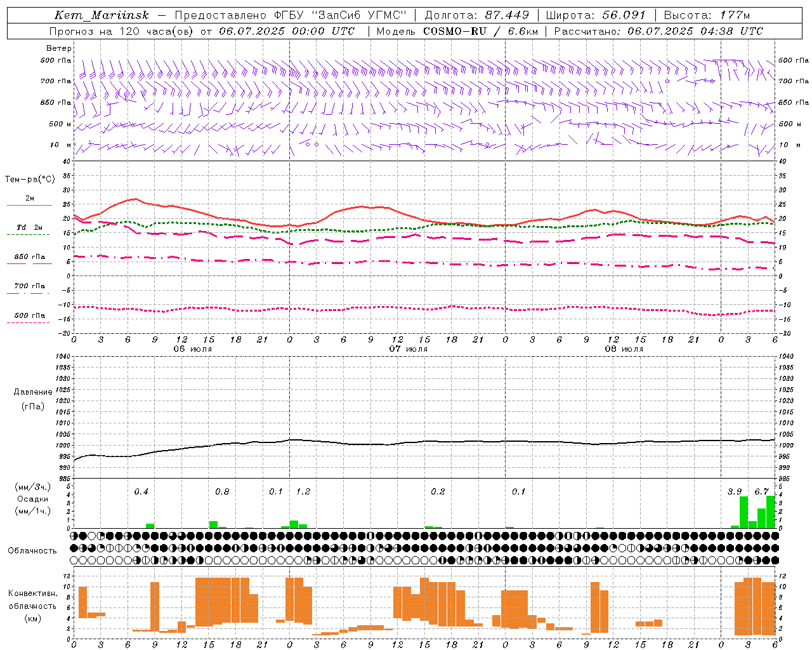The width and height of the screenshot is (812, 650).
Task: Click the Осадки precipitation label
Action: coord(32,499)
